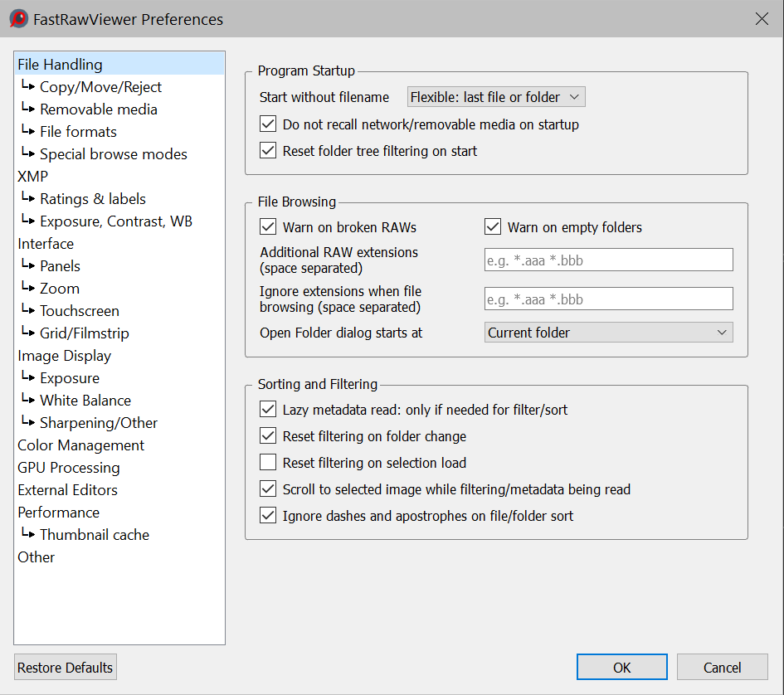784x695 pixels.
Task: Go to the Ratings & labels section
Action: click(x=92, y=199)
